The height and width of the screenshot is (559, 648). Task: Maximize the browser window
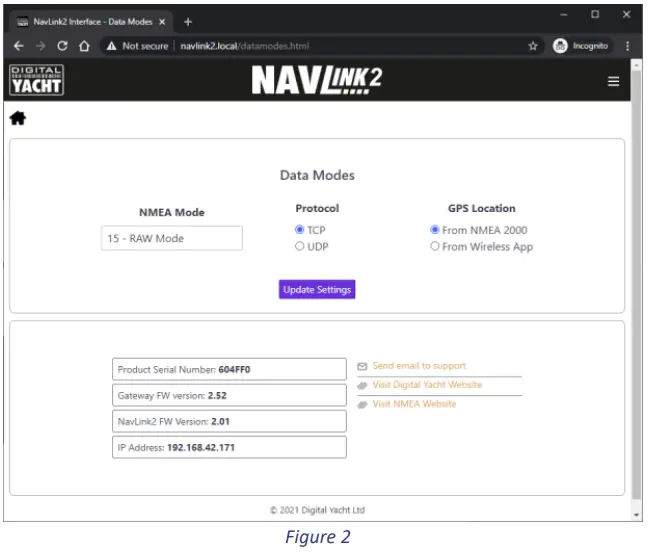(x=595, y=14)
